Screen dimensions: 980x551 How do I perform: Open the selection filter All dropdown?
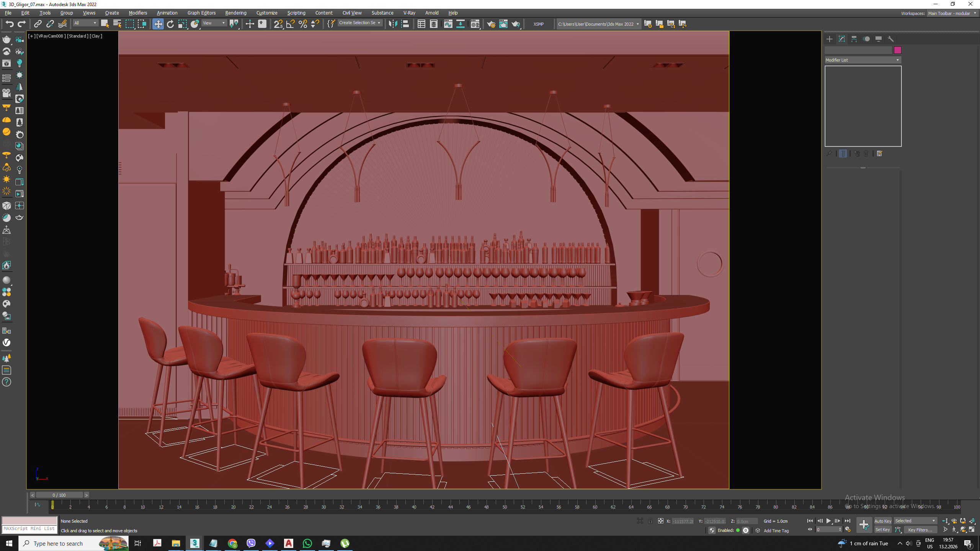(86, 23)
